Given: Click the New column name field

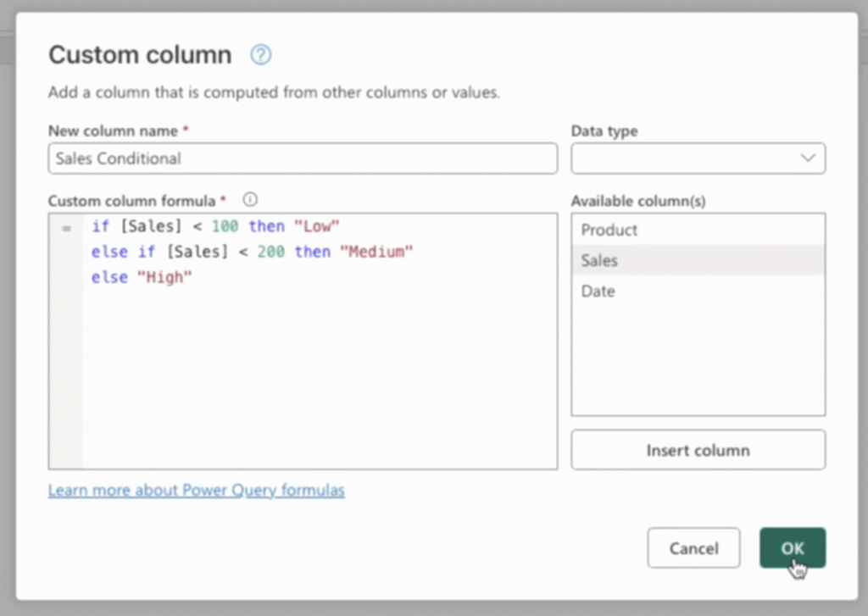Looking at the screenshot, I should point(303,158).
